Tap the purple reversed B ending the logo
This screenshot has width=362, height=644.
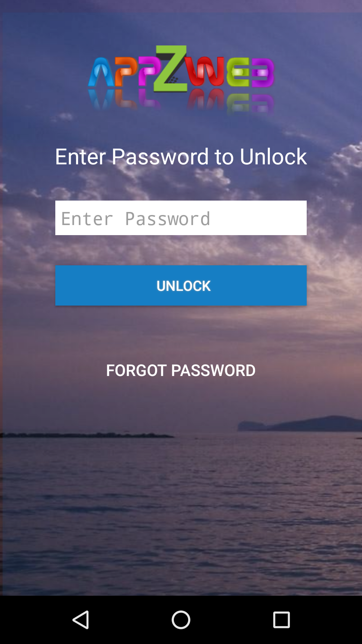point(263,72)
